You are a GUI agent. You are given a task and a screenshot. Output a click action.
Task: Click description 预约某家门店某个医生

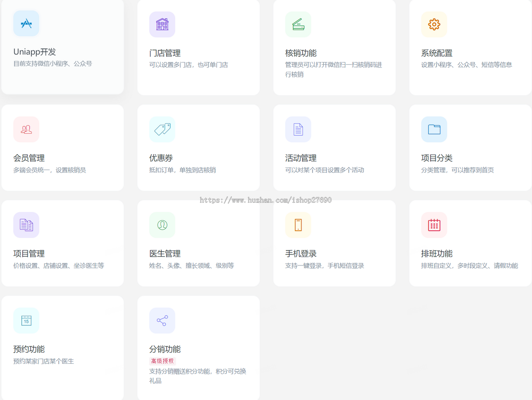pos(43,361)
